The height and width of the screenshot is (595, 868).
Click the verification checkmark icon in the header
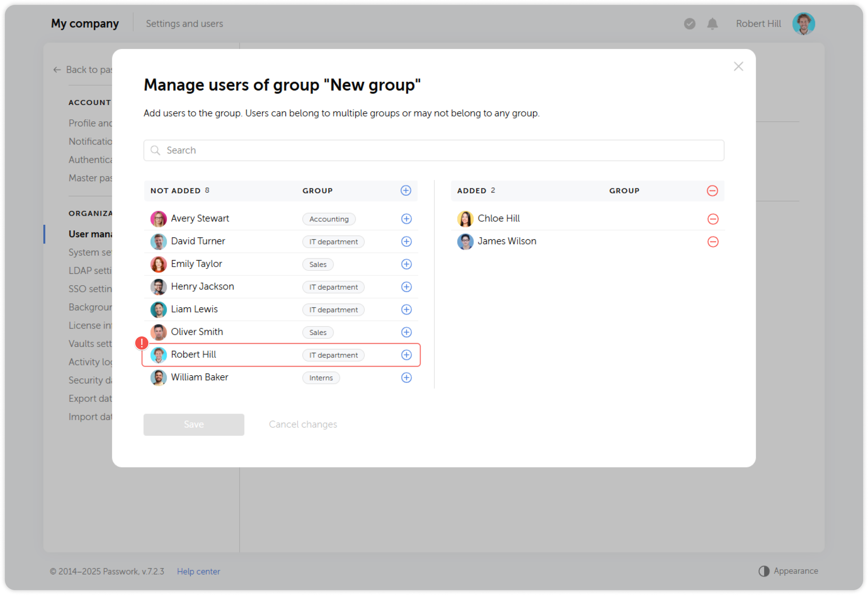pyautogui.click(x=689, y=24)
